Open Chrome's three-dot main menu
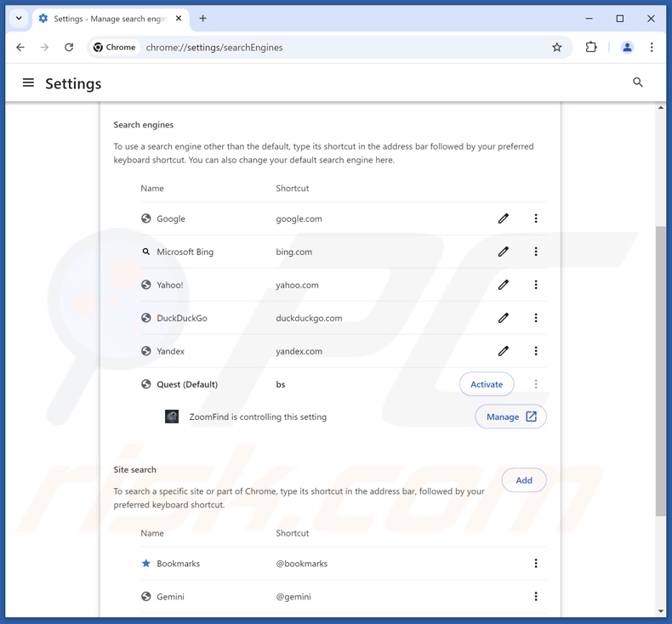The image size is (672, 624). (652, 47)
